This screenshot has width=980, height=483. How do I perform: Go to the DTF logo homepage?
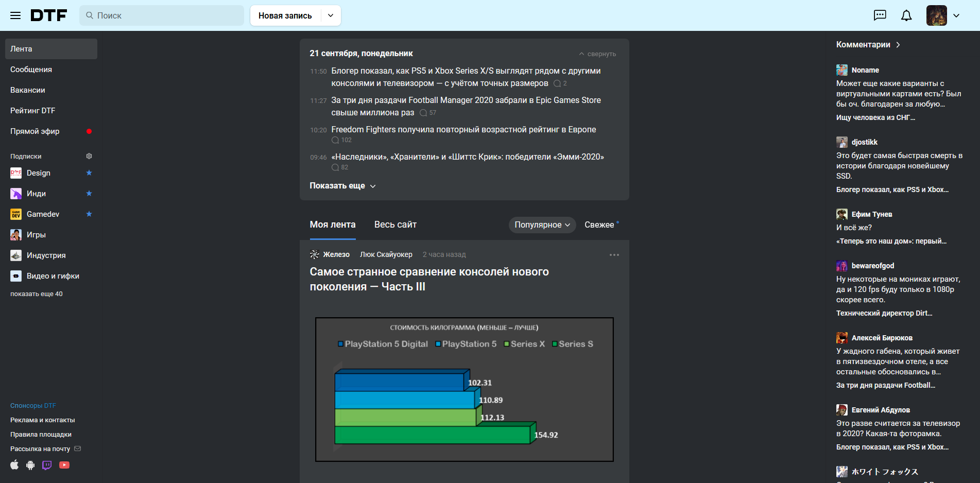[x=49, y=15]
